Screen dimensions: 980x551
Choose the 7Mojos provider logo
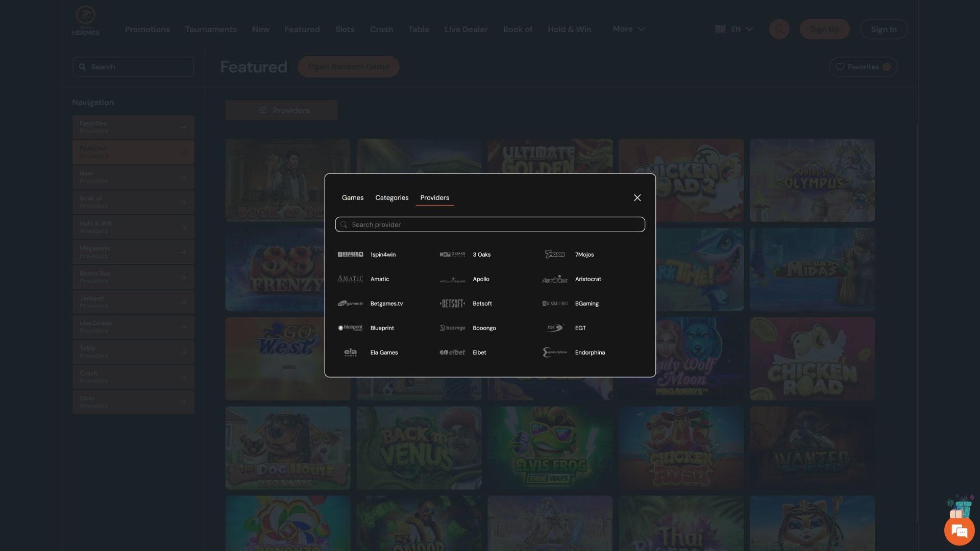(x=555, y=254)
